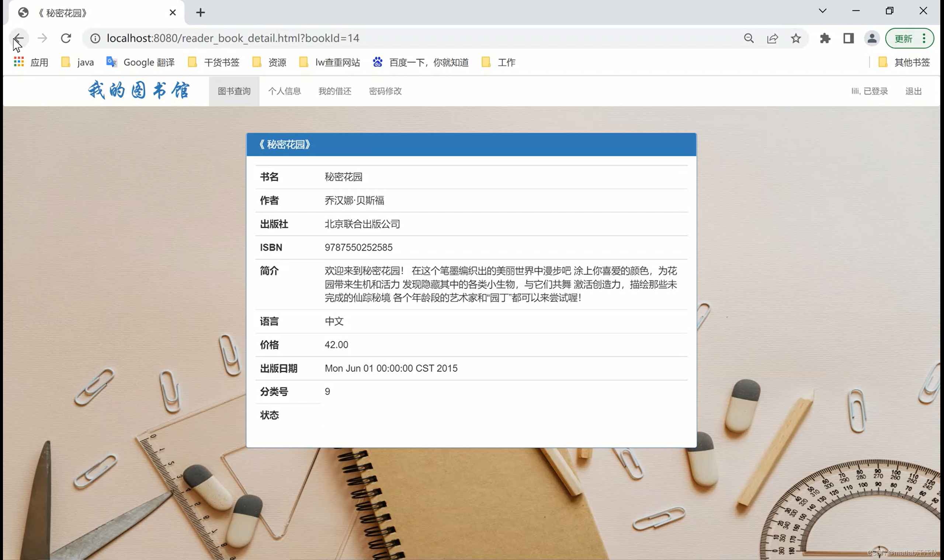The height and width of the screenshot is (560, 944).
Task: Select the 密码修改 menu item
Action: (385, 91)
